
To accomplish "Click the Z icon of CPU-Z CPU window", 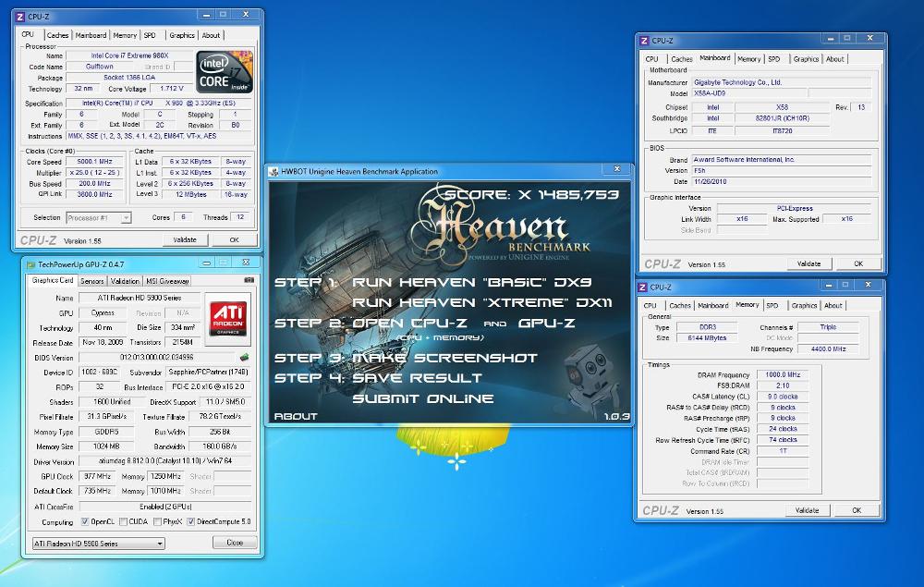I will 20,17.
